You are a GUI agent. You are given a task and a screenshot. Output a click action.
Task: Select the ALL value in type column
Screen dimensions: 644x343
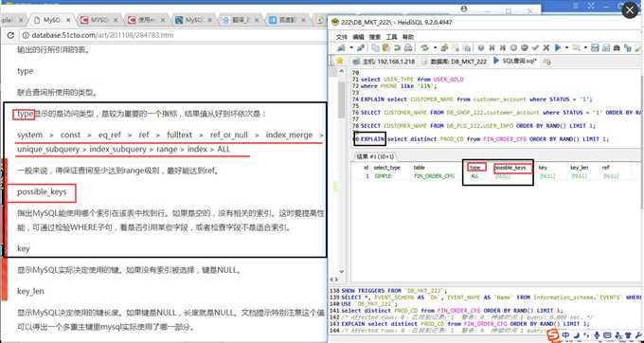[474, 176]
